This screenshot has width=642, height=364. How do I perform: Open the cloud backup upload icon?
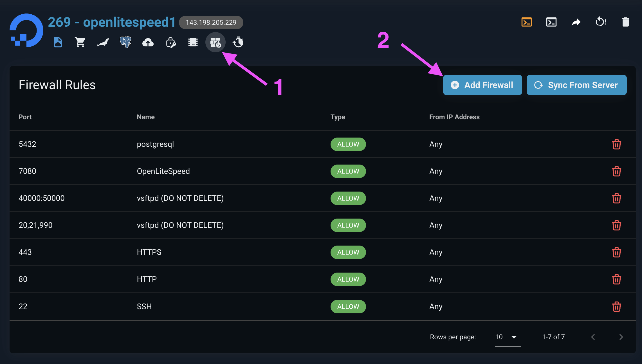coord(148,42)
